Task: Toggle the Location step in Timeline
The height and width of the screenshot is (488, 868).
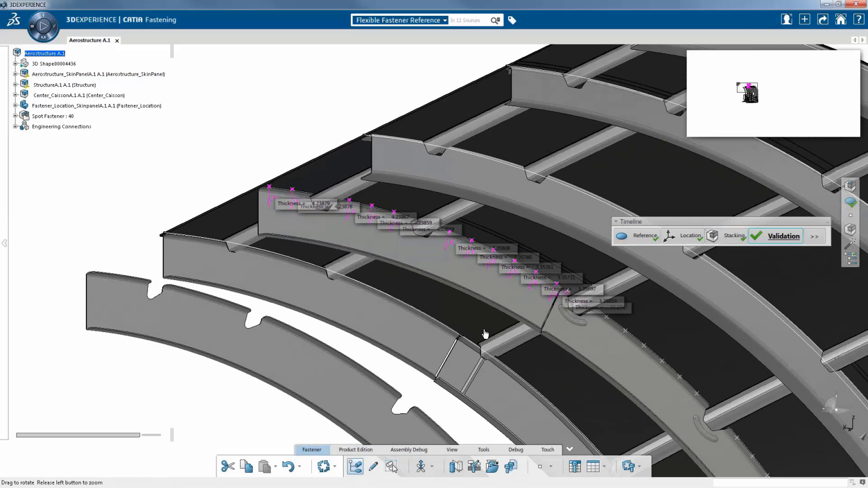Action: tap(683, 236)
